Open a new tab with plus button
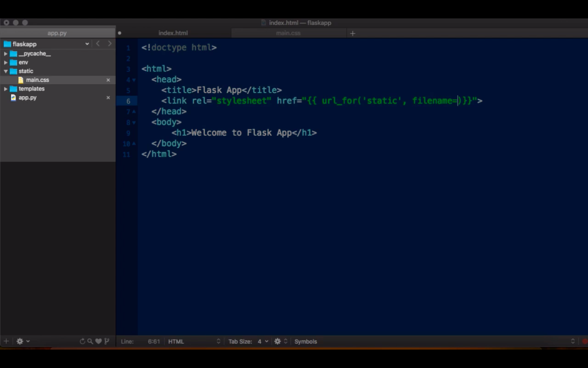 point(353,33)
